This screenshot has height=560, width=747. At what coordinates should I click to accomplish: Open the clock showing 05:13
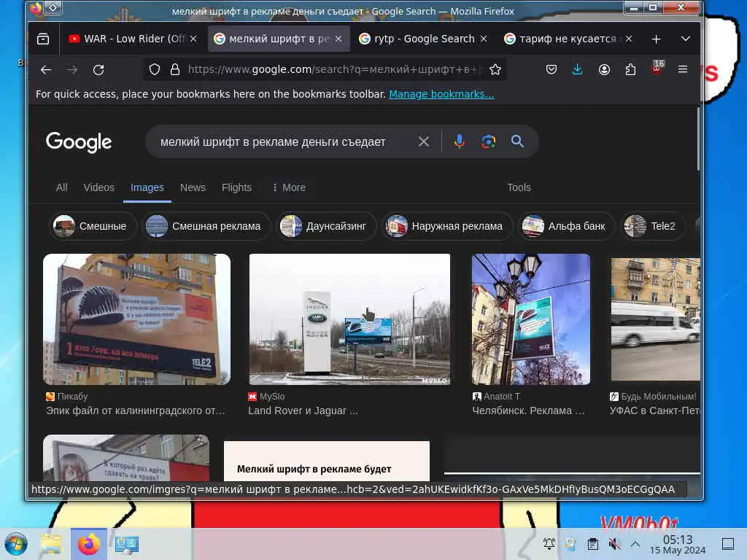click(x=678, y=544)
